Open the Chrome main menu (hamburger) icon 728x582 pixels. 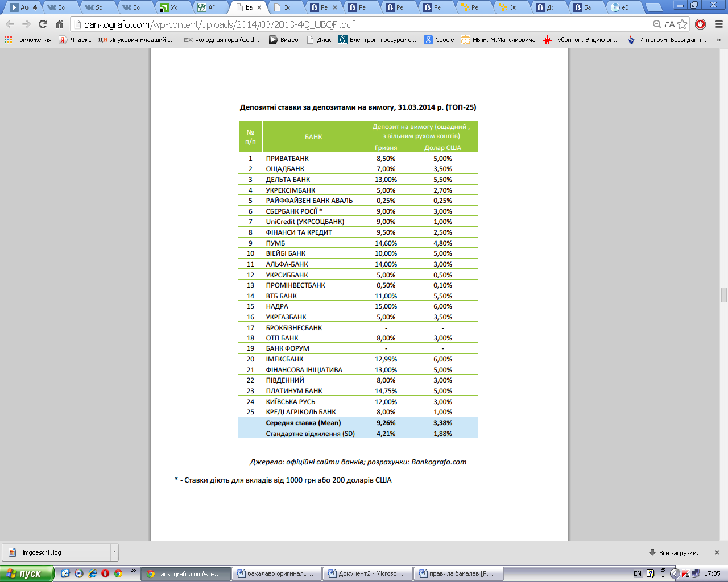pyautogui.click(x=718, y=24)
